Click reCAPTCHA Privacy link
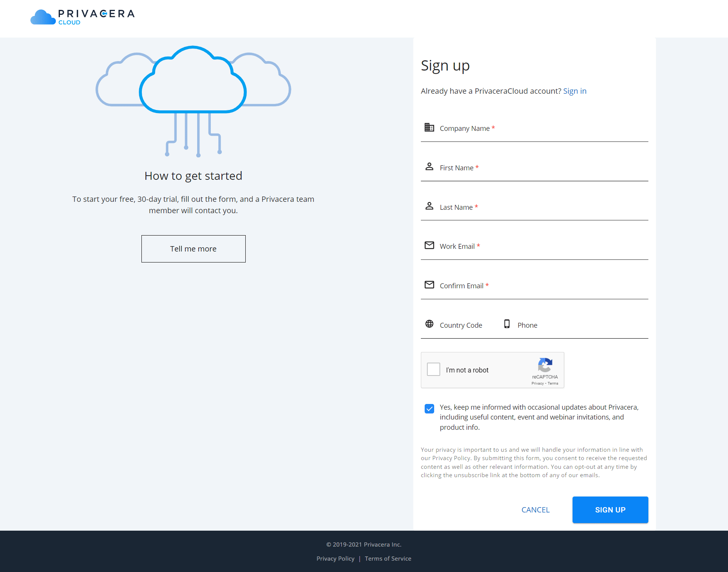This screenshot has width=728, height=572. tap(537, 383)
